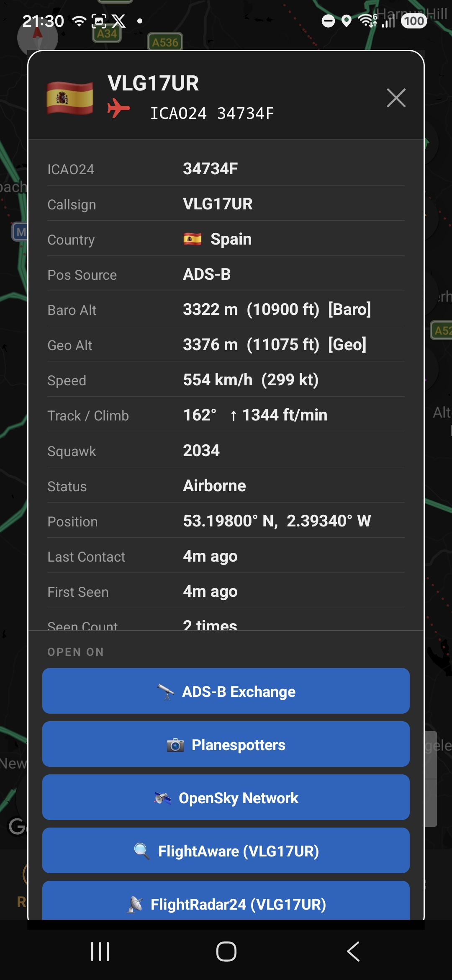Select Speed value 554 km/h

click(218, 380)
